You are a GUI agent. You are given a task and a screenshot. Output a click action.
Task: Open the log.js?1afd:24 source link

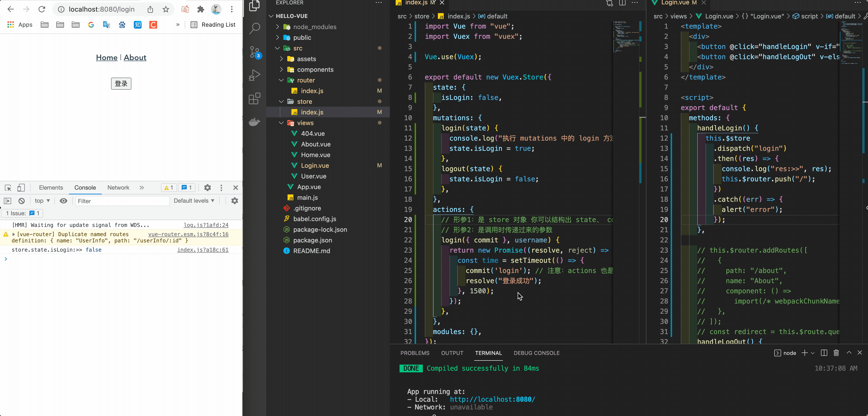[206, 225]
